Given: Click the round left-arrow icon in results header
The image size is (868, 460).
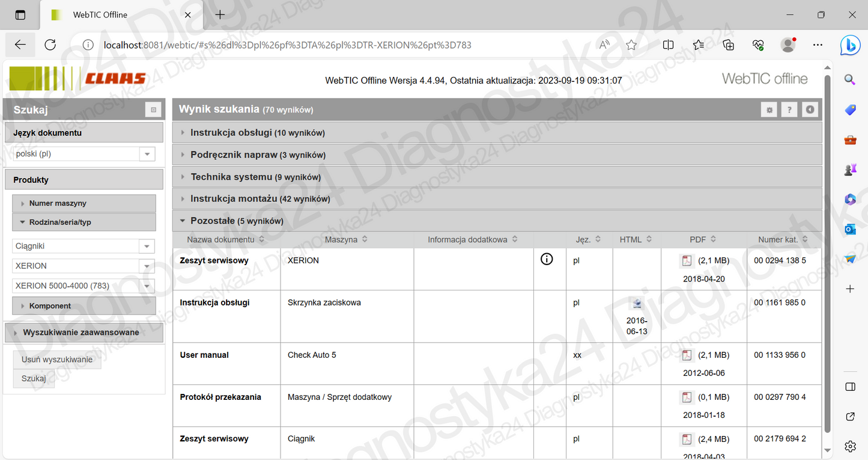Looking at the screenshot, I should click(810, 109).
